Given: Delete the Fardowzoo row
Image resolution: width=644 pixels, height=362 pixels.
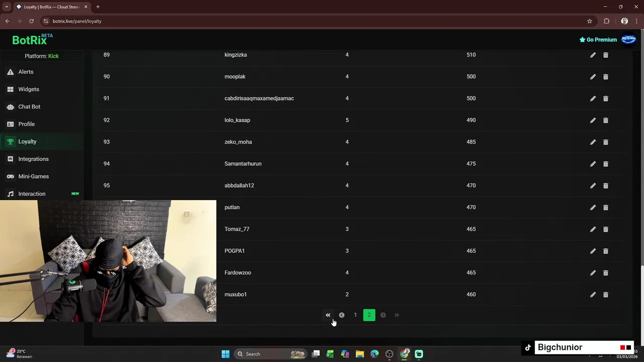Looking at the screenshot, I should [x=606, y=273].
